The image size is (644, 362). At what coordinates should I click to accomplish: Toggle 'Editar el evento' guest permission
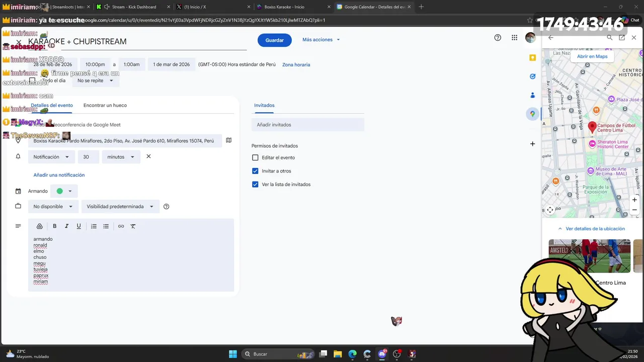point(255,157)
